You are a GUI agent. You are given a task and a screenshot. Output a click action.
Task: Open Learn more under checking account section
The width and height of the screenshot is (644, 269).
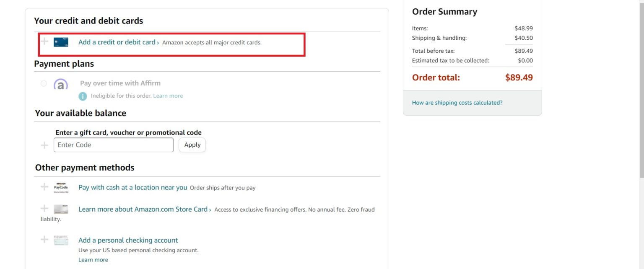tap(93, 259)
